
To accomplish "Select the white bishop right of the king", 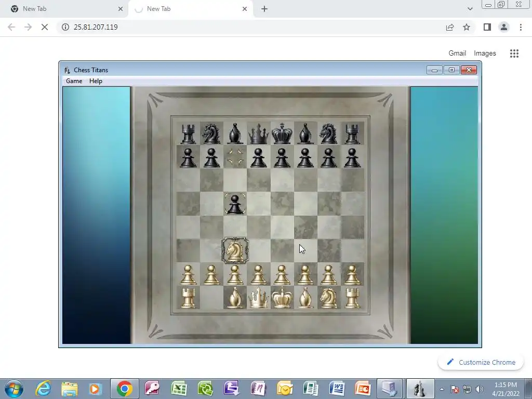I will [305, 298].
